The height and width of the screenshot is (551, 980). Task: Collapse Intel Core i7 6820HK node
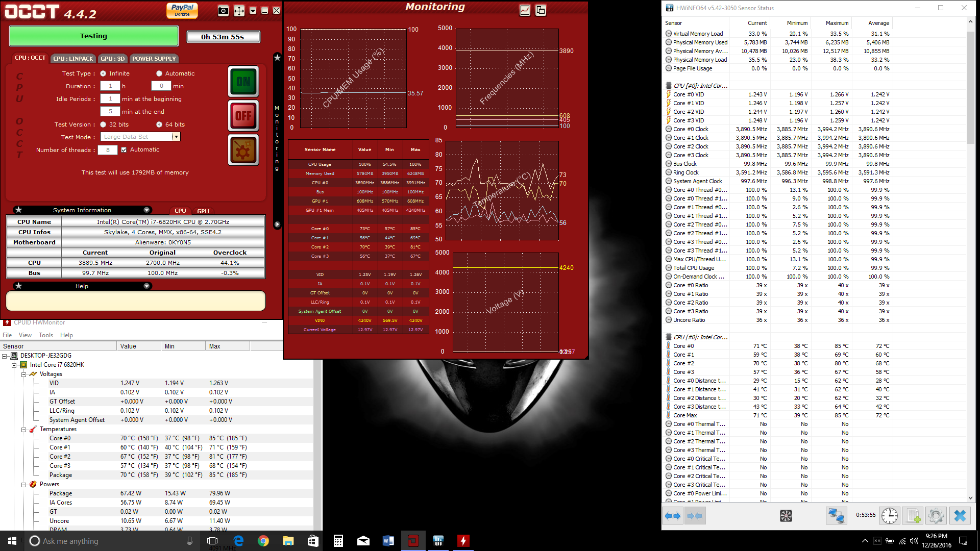pos(14,365)
